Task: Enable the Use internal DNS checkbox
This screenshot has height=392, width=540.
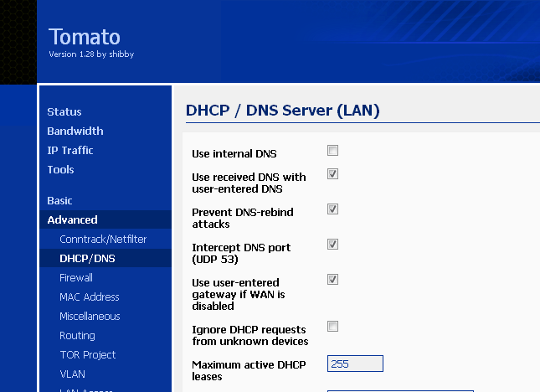Action: 332,151
